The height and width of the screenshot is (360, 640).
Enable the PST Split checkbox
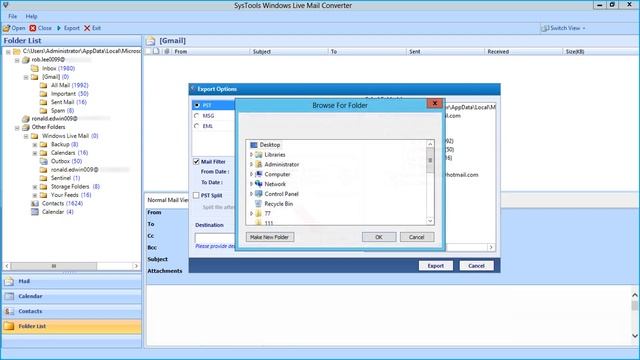tap(196, 196)
